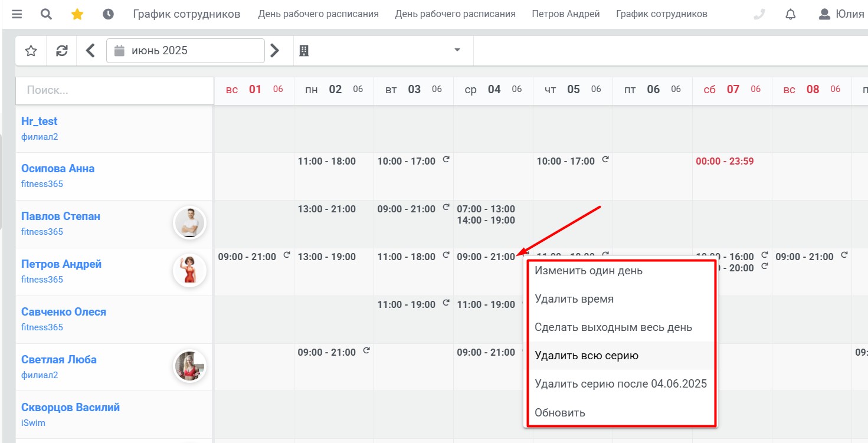Click Петров Андрей's 13:00 - 19:00 shift
The width and height of the screenshot is (868, 443).
tap(327, 257)
